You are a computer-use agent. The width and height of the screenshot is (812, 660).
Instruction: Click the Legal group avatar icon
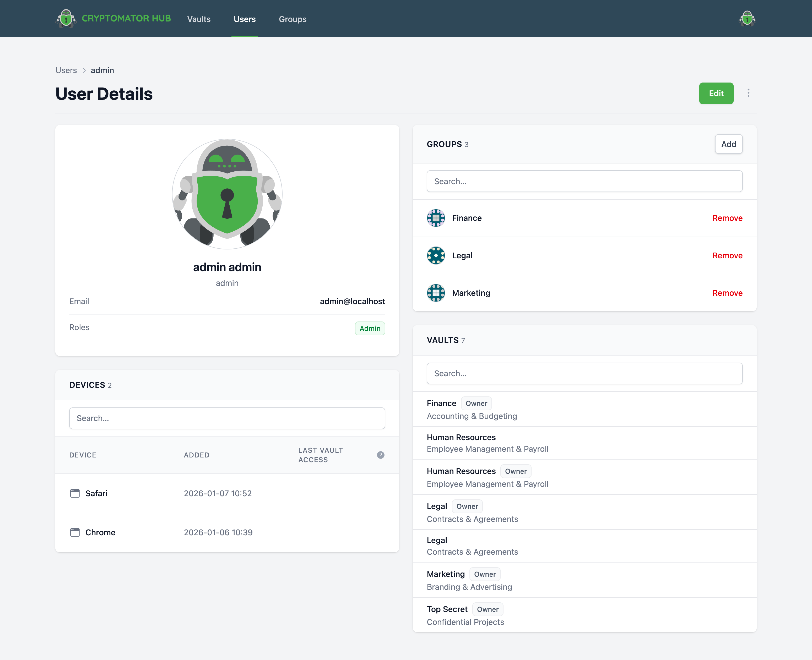436,255
